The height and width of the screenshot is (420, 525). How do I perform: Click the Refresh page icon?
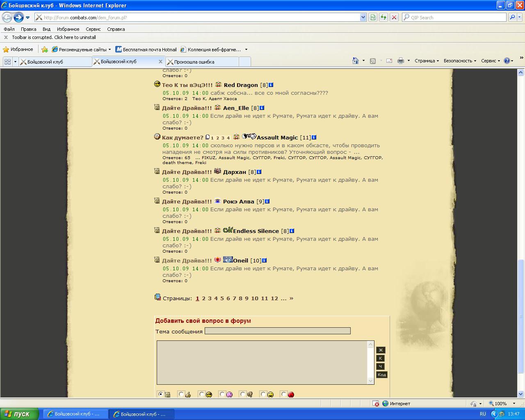click(383, 17)
